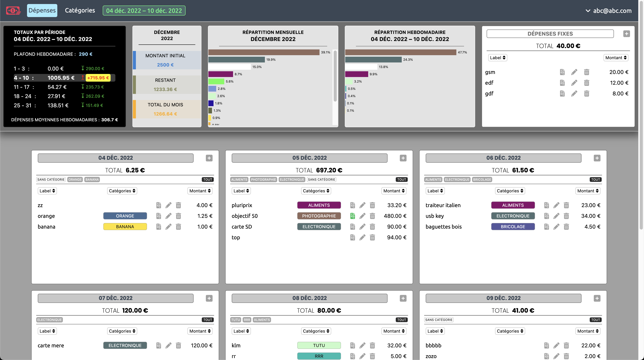Image resolution: width=644 pixels, height=360 pixels.
Task: Select TOUT filter on 06 déc. card
Action: [595, 179]
